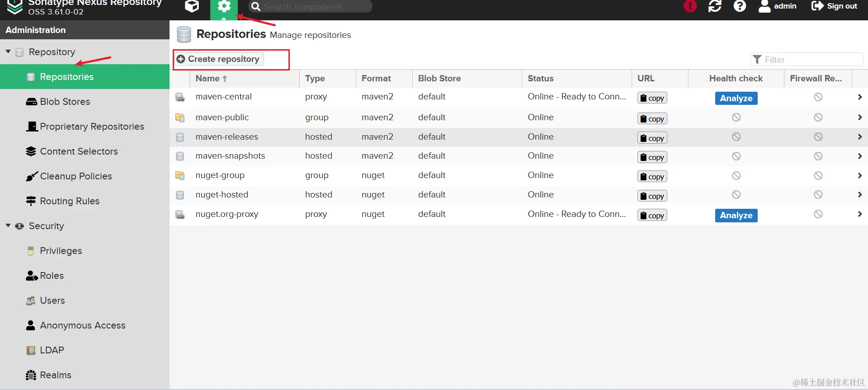This screenshot has height=390, width=868.
Task: Open nuget.org-proxy row chevron
Action: click(x=859, y=214)
